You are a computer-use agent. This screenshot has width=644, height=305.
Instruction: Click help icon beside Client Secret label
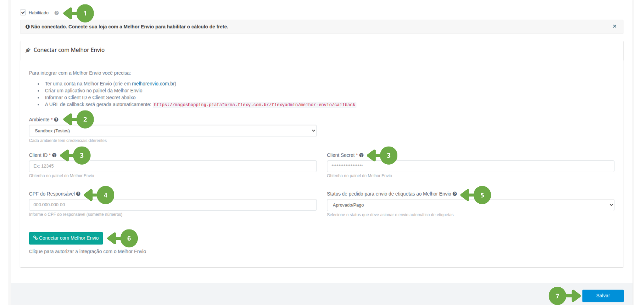(x=361, y=155)
